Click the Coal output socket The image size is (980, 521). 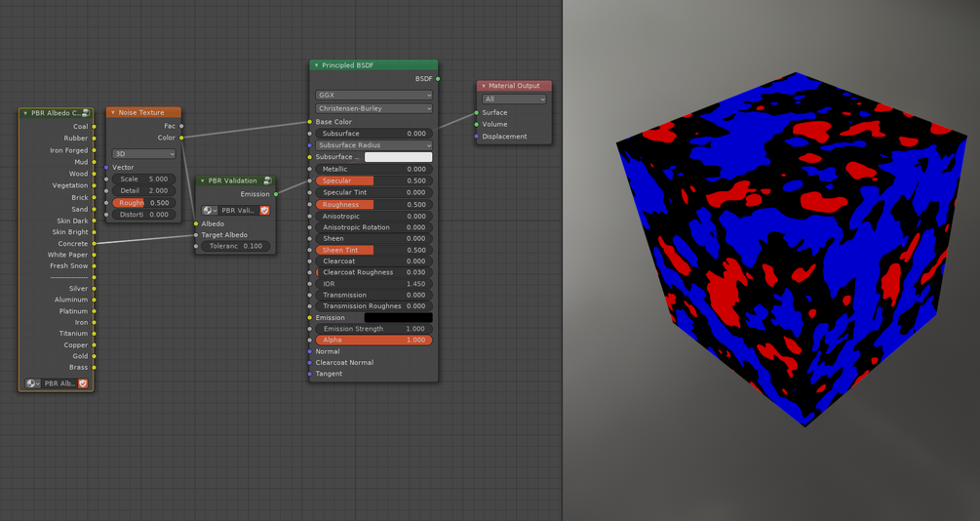point(94,126)
